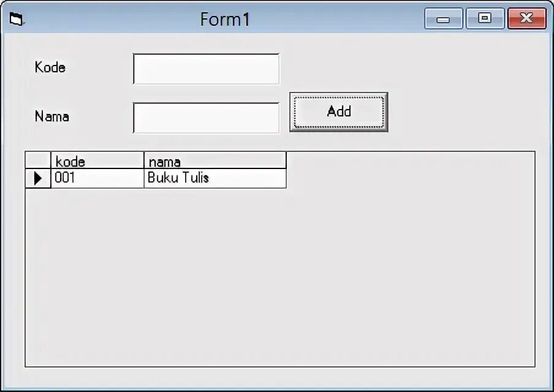
Task: Focus the Nama text field
Action: [x=206, y=118]
